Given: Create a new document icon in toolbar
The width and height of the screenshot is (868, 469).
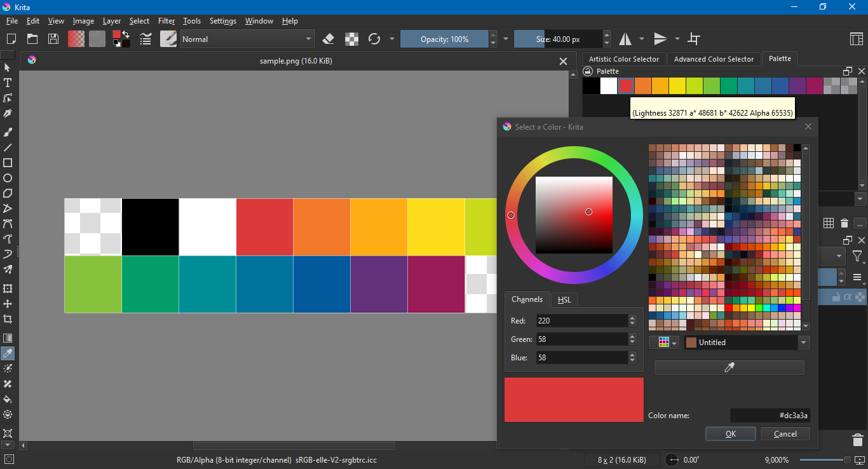Looking at the screenshot, I should click(11, 39).
